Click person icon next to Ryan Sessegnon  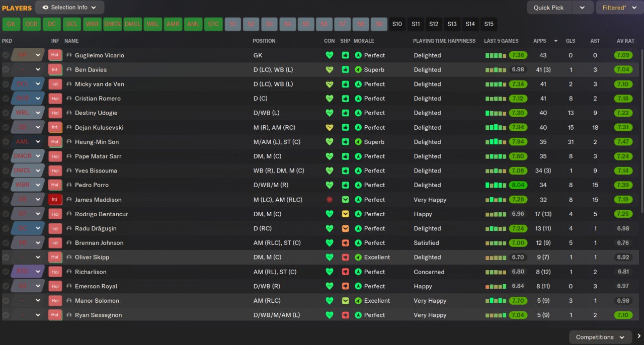click(69, 315)
